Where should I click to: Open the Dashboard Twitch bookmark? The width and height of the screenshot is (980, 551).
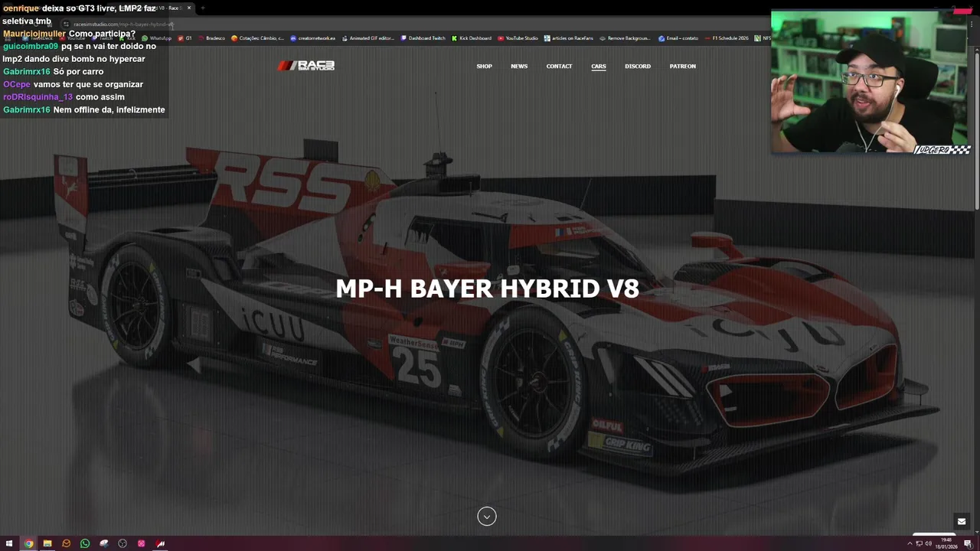[423, 38]
